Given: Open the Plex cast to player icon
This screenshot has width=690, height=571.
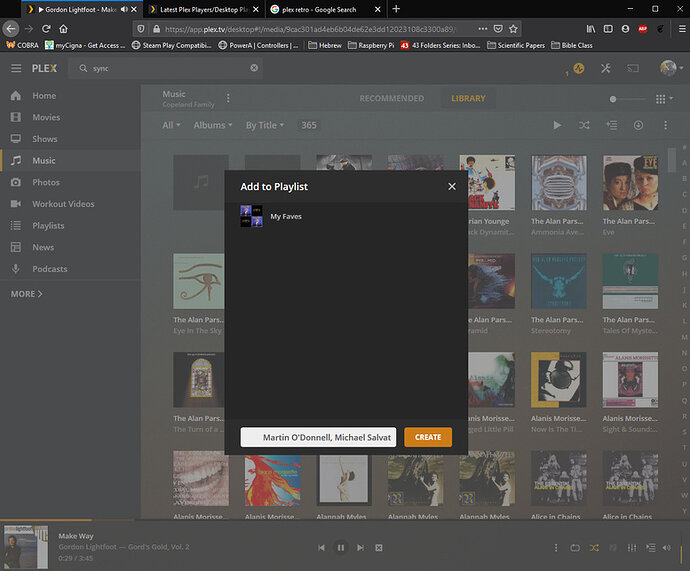Looking at the screenshot, I should click(x=633, y=68).
